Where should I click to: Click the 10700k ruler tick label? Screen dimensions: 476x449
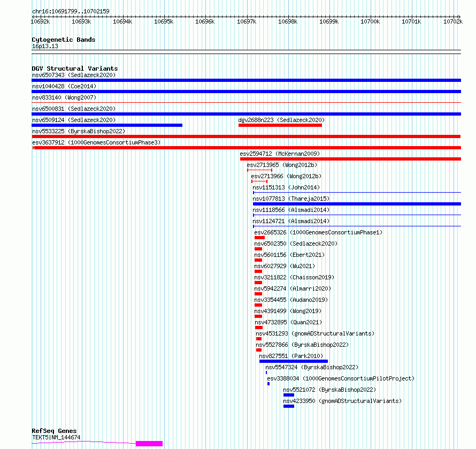370,21
